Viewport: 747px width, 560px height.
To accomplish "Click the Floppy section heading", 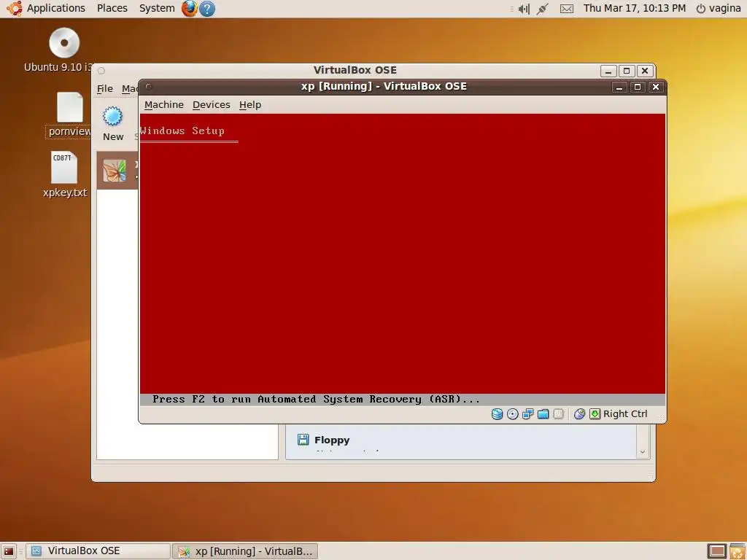I will click(x=332, y=440).
